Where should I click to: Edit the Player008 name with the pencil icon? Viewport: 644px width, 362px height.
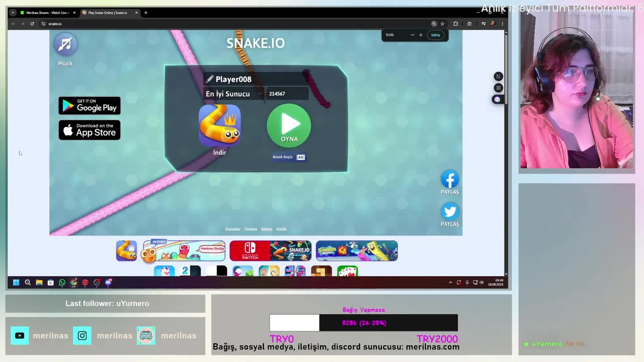point(210,79)
